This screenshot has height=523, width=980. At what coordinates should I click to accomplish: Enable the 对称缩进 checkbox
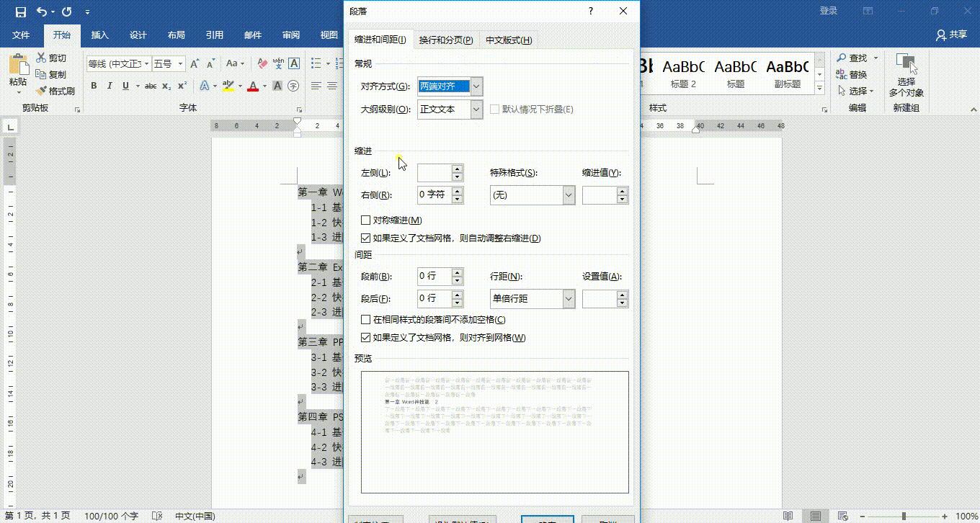tap(366, 220)
